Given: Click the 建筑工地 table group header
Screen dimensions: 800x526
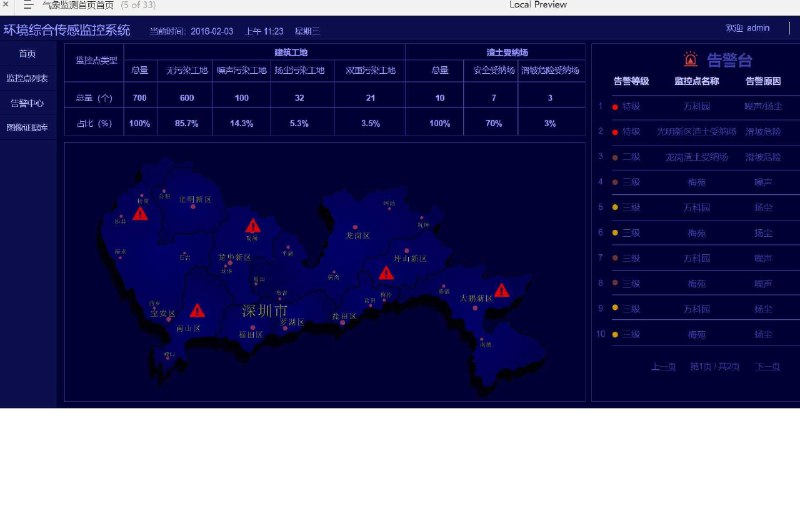Looking at the screenshot, I should tap(291, 53).
